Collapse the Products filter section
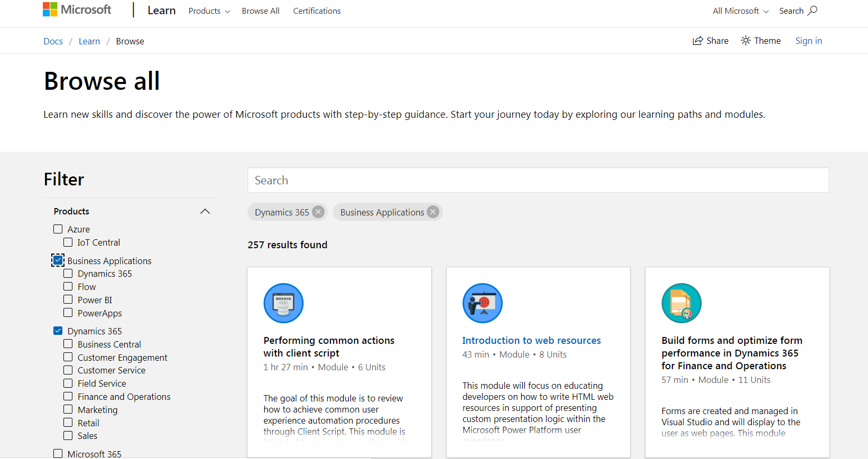The image size is (868, 459). [x=205, y=211]
